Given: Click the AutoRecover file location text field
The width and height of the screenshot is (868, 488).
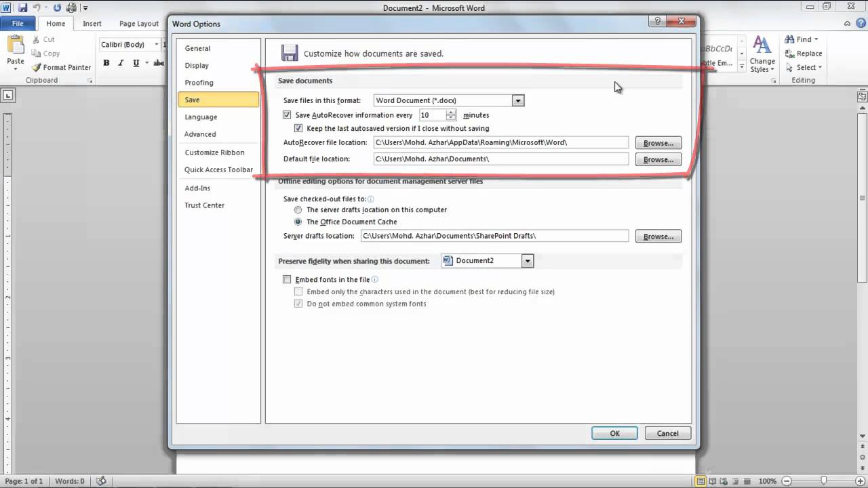Looking at the screenshot, I should pos(501,142).
